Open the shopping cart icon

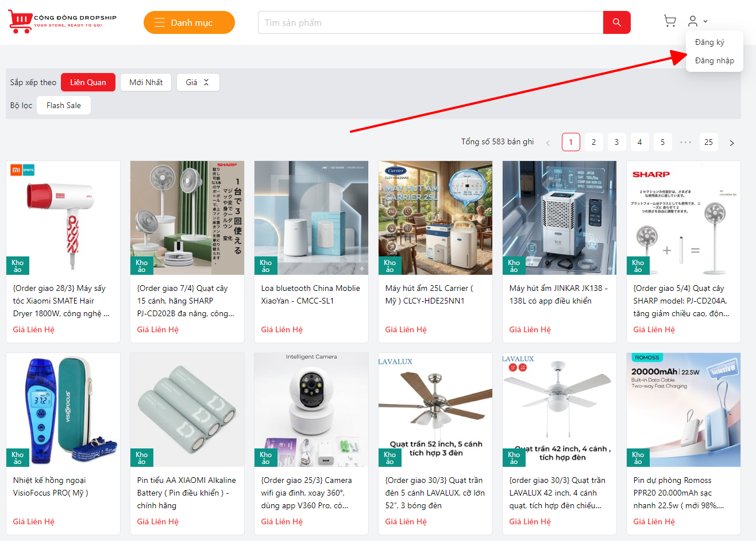670,21
